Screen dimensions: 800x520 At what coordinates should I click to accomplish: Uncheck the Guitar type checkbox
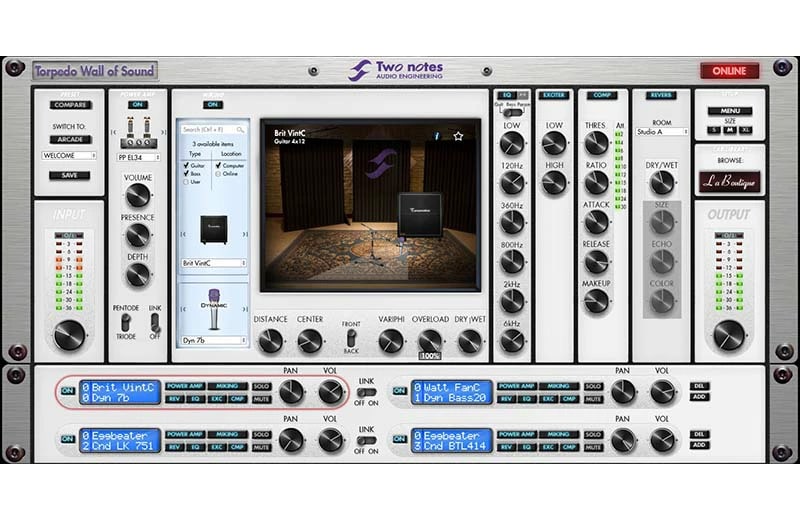(186, 165)
